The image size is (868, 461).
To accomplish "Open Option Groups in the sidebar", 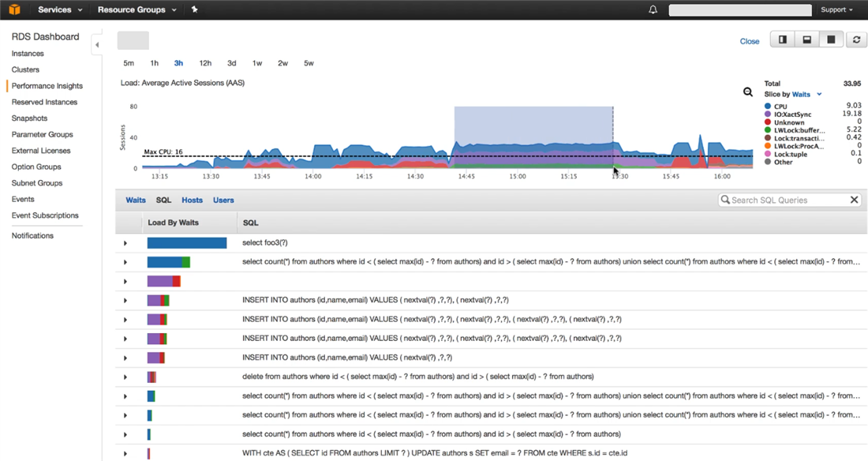I will coord(36,167).
